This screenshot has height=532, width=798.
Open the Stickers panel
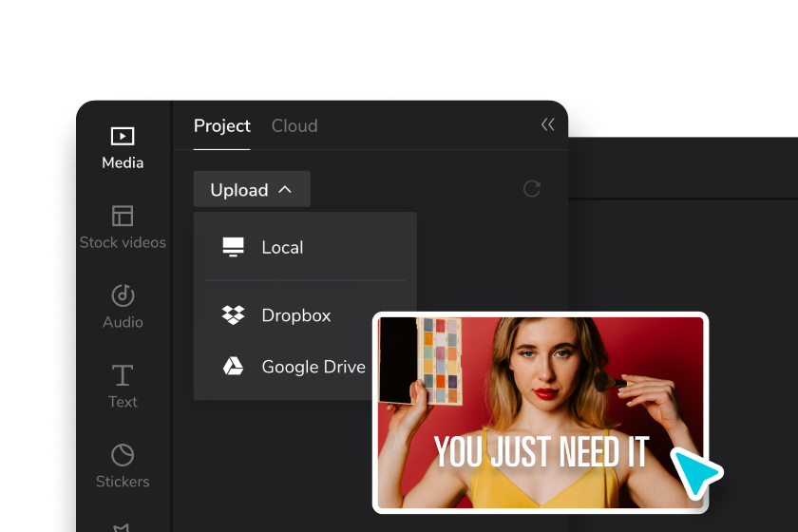[123, 466]
